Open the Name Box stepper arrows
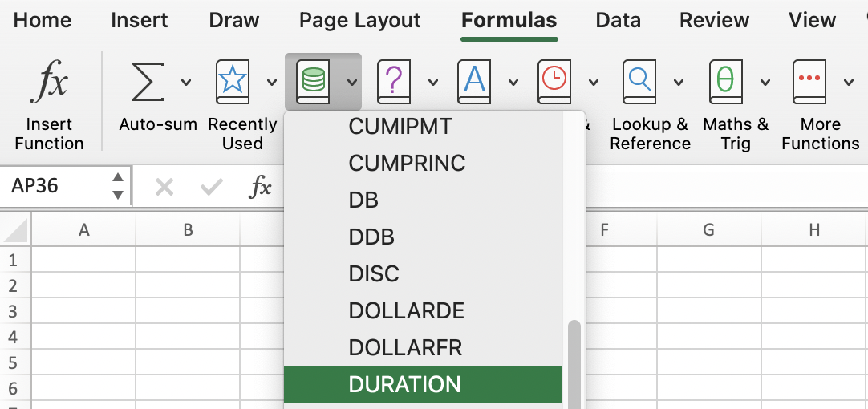868x409 pixels. tap(117, 186)
